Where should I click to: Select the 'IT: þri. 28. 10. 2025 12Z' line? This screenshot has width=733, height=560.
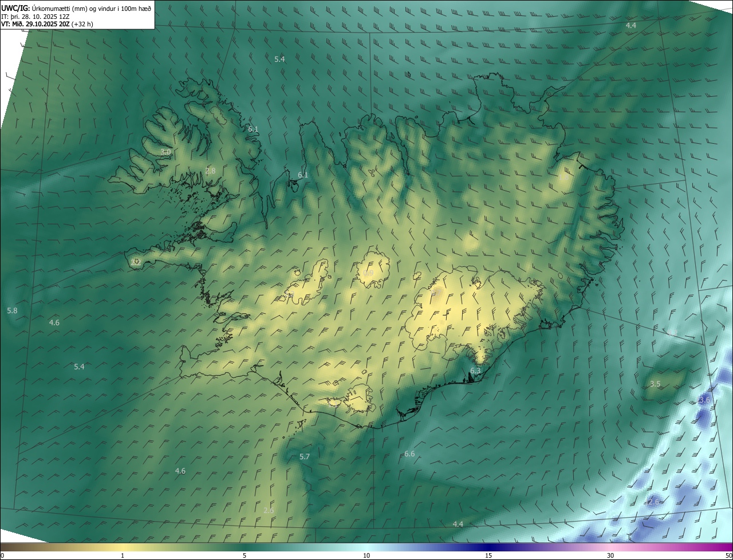[36, 17]
